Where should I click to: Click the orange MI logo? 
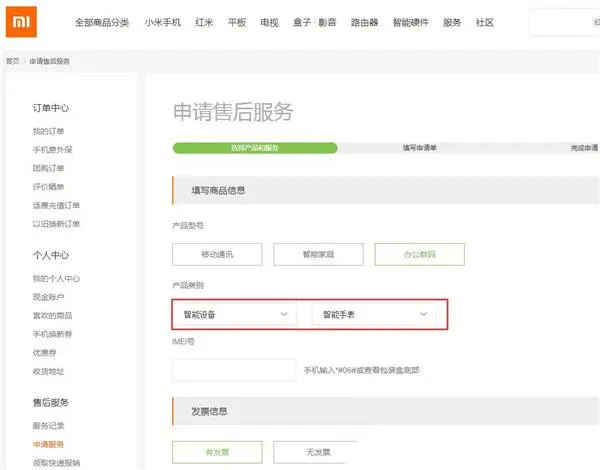tap(21, 22)
